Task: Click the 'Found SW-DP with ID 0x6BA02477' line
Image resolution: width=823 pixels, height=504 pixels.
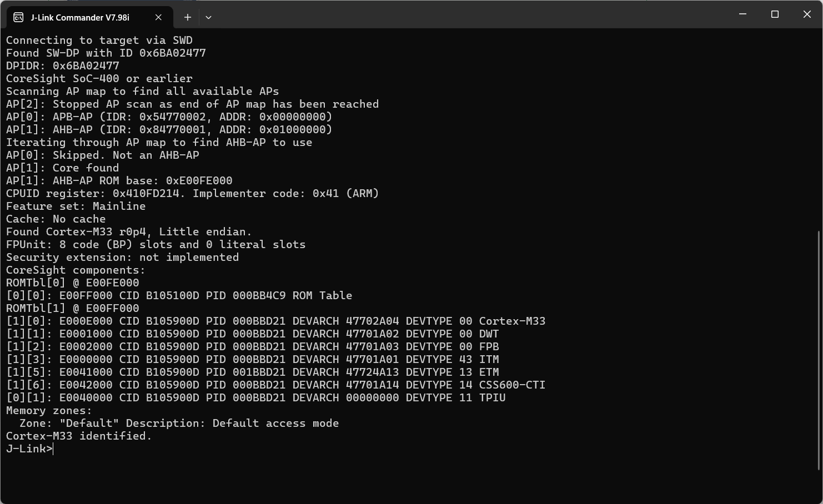Action: [106, 53]
